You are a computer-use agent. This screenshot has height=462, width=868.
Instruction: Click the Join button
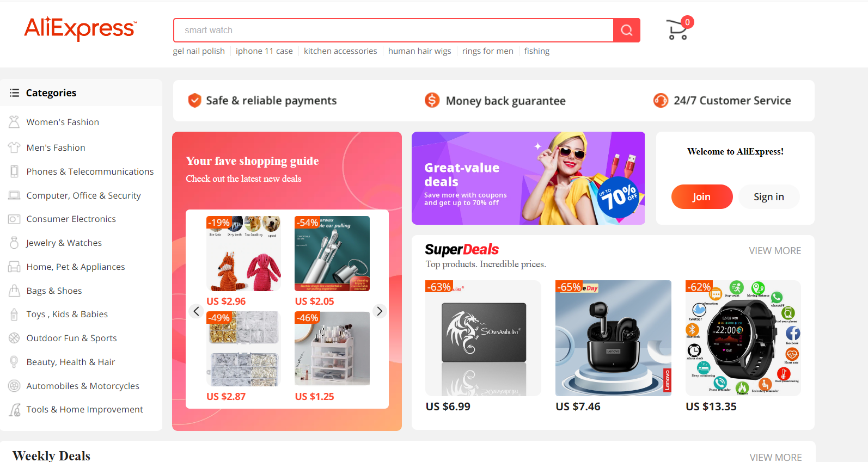(x=702, y=196)
